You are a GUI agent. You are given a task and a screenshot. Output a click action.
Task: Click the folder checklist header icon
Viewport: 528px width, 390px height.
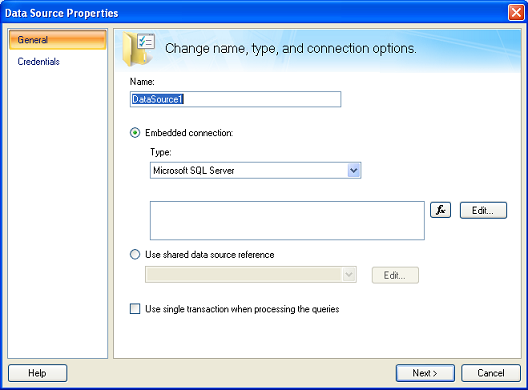(x=138, y=49)
